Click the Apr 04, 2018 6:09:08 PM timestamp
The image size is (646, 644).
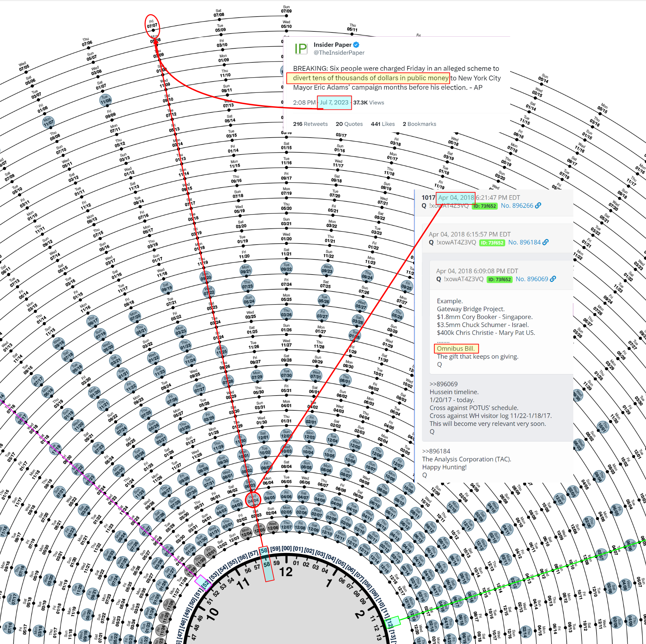coord(477,271)
